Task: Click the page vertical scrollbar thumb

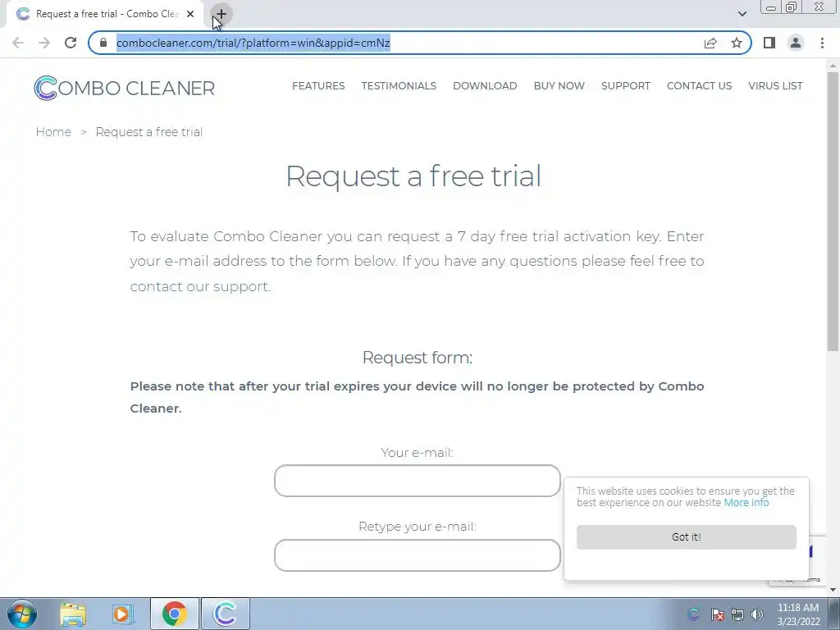Action: point(833,212)
